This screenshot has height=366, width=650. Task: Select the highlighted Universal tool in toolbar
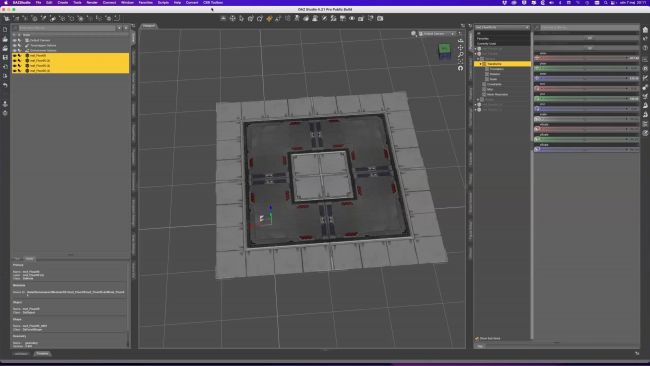[269, 18]
